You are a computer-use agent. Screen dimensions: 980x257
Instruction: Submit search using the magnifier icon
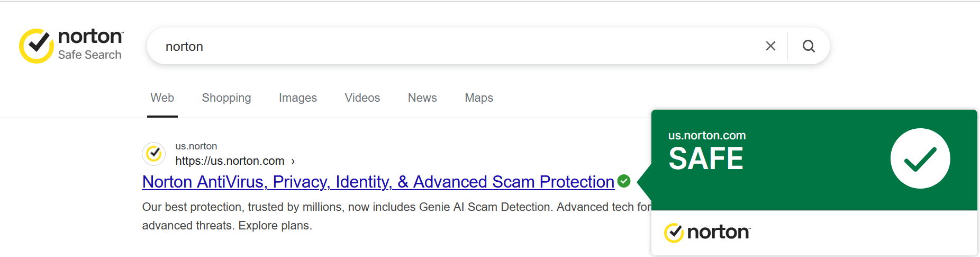click(x=809, y=46)
